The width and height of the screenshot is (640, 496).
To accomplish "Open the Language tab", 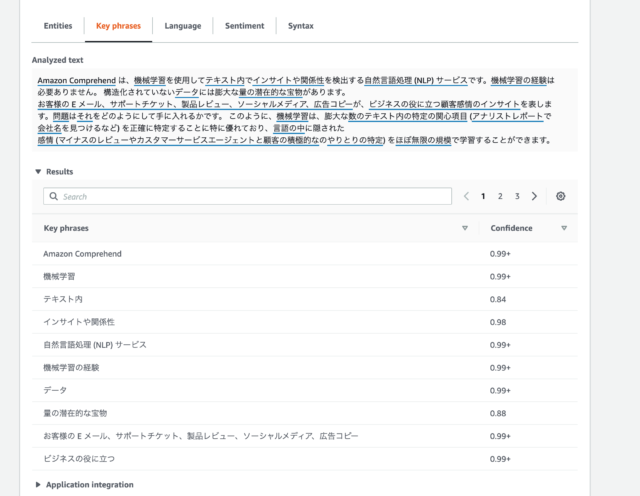I will pos(182,25).
